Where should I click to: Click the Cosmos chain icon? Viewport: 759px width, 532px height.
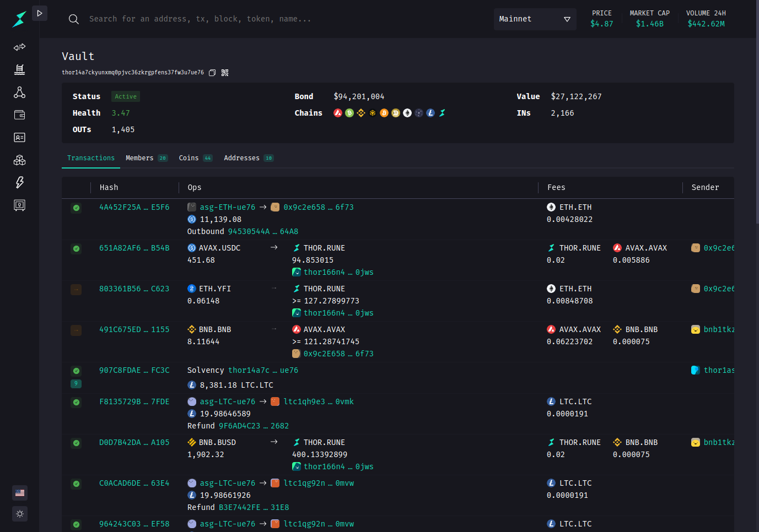coord(419,113)
